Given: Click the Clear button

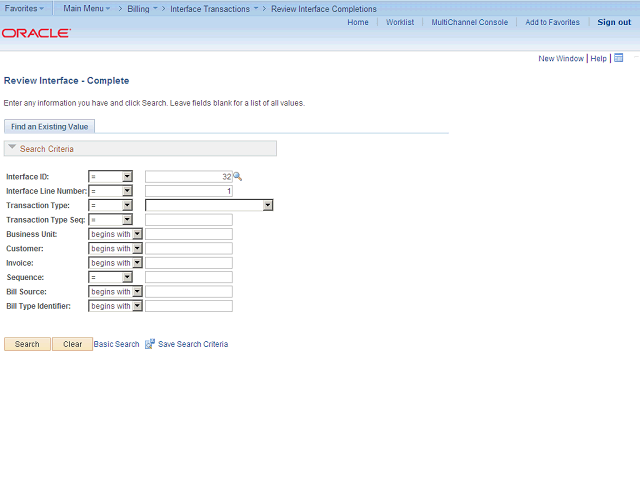Looking at the screenshot, I should pyautogui.click(x=73, y=344).
